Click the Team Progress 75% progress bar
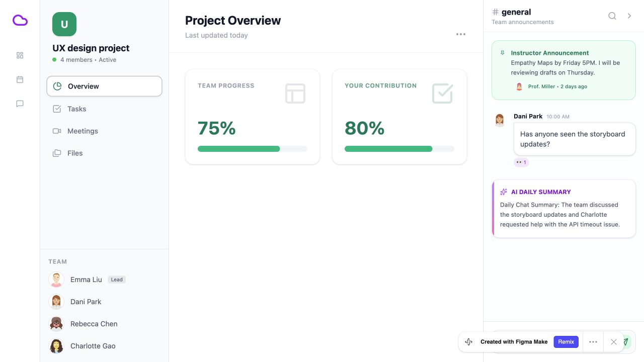The image size is (644, 362). [x=253, y=149]
